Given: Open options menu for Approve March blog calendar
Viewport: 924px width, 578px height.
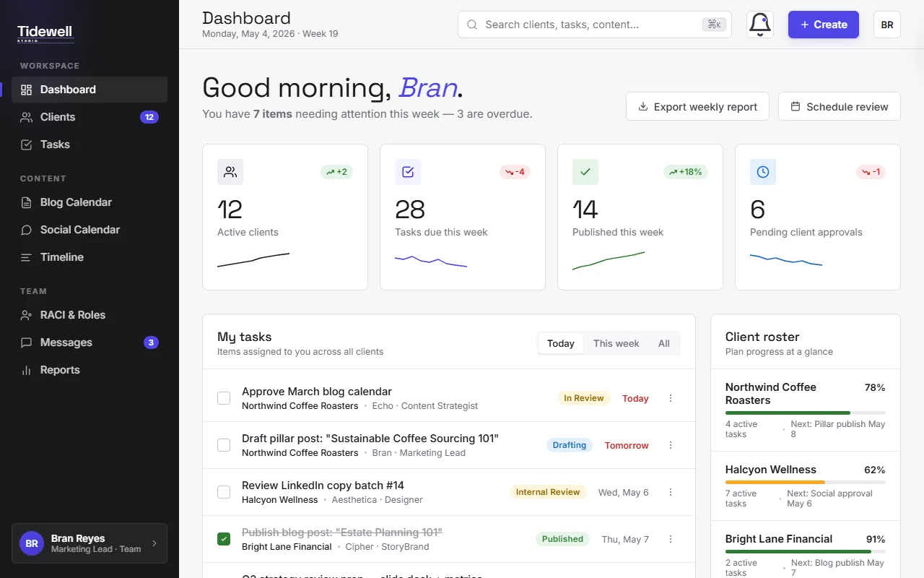Looking at the screenshot, I should click(x=671, y=398).
